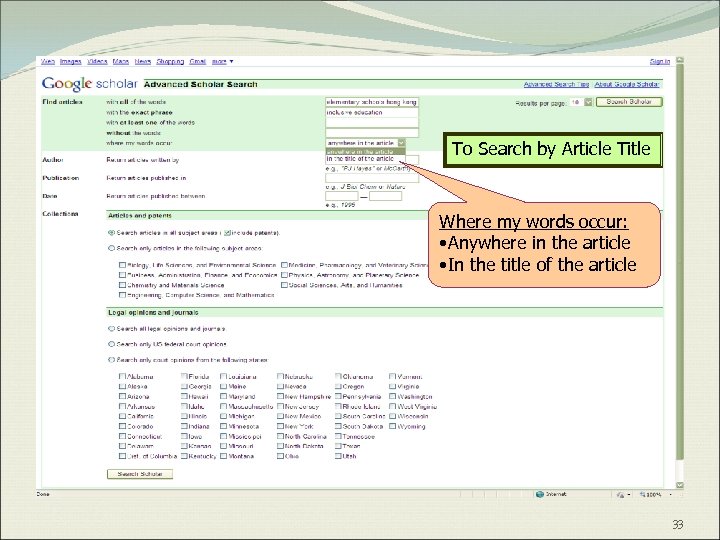This screenshot has height=540, width=720.
Task: Select 'Search all legal opinions and journals'
Action: pos(111,329)
